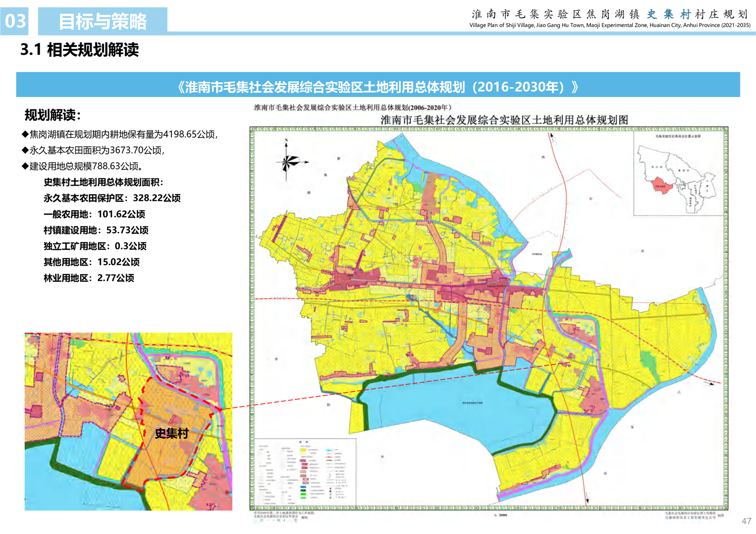This screenshot has width=756, height=534.
Task: Select the 03 section number box
Action: tap(15, 21)
